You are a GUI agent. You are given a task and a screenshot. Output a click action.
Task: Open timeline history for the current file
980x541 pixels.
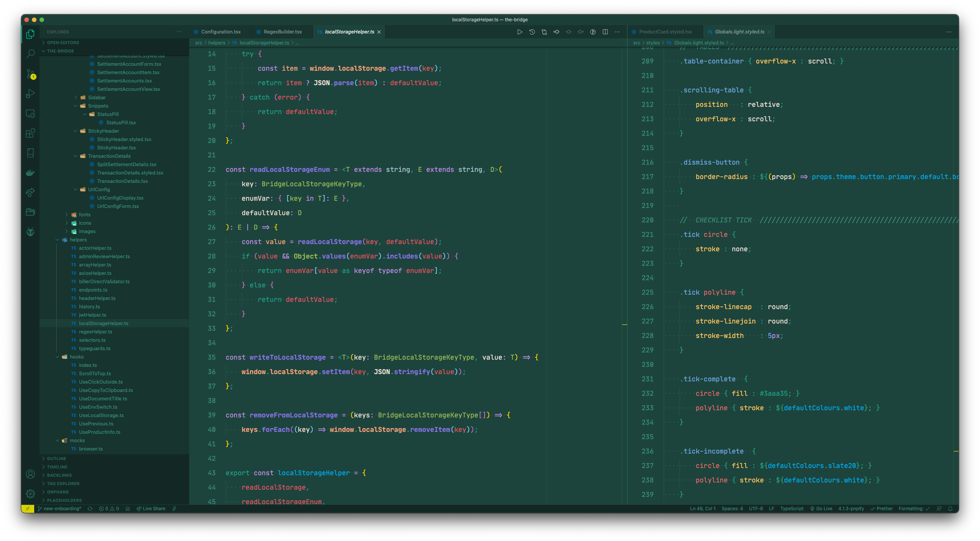pyautogui.click(x=531, y=32)
